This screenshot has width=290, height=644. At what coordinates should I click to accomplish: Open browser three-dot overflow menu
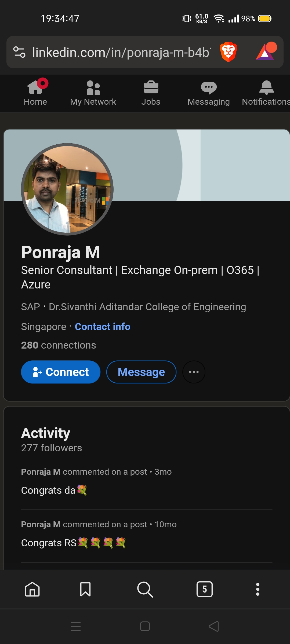click(x=258, y=589)
